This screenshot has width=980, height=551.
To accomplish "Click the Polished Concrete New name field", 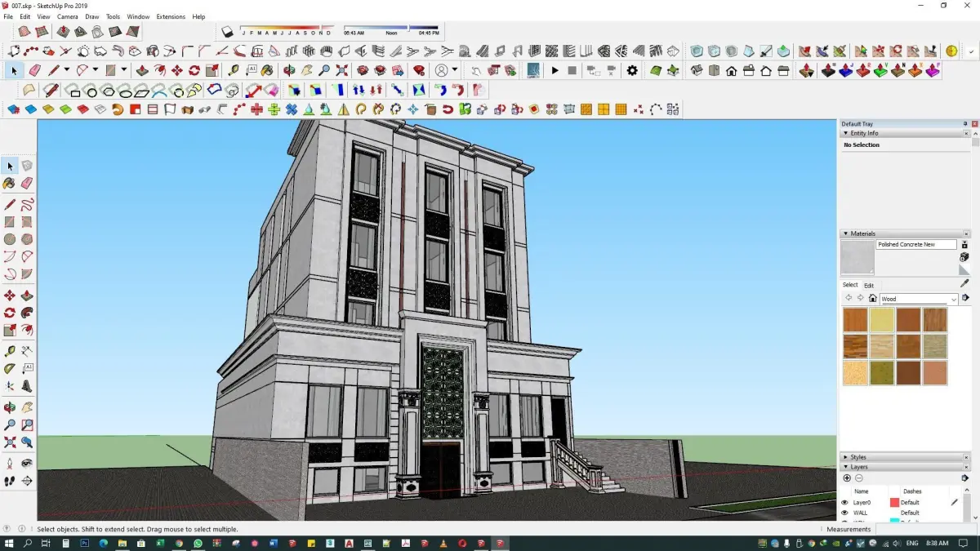I will pos(916,245).
